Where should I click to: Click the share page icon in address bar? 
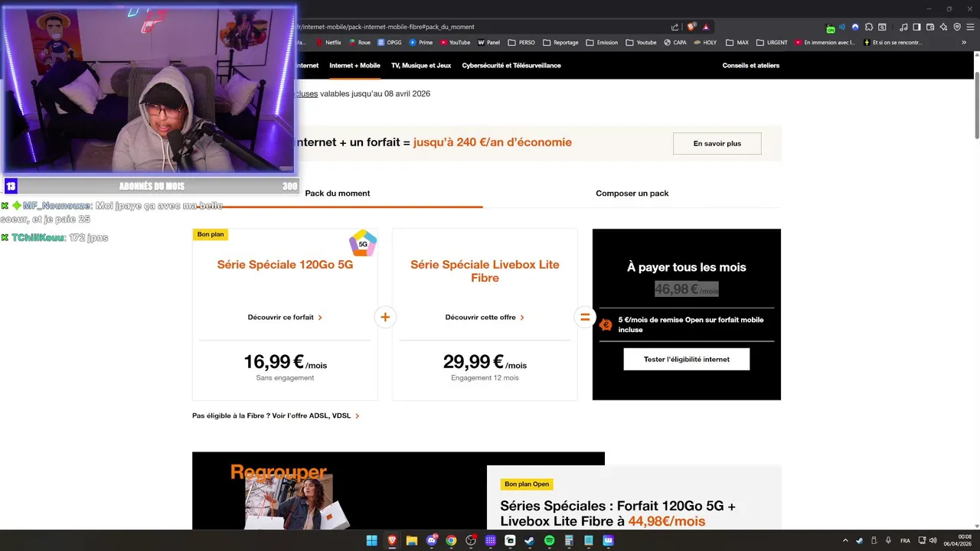[675, 27]
